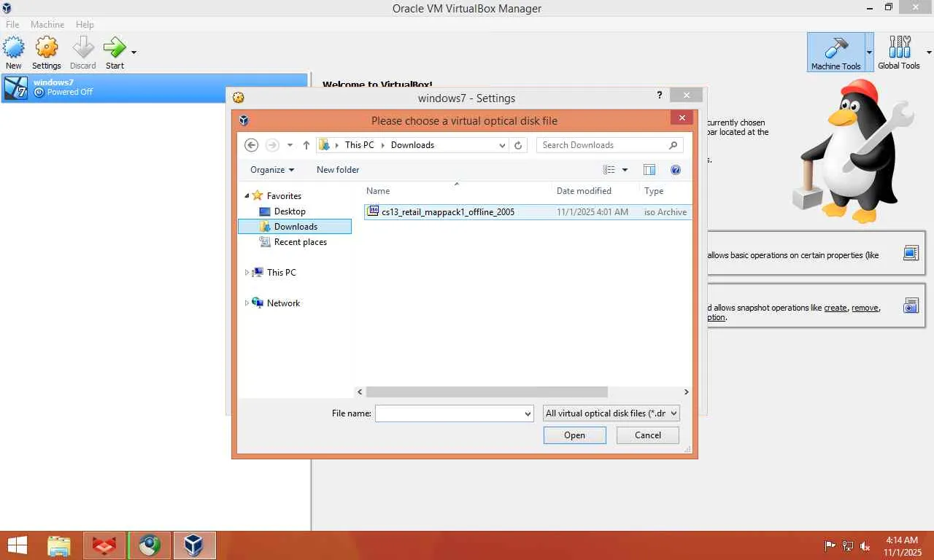Click the snapshots tool icon in right panel
The width and height of the screenshot is (934, 560).
911,306
